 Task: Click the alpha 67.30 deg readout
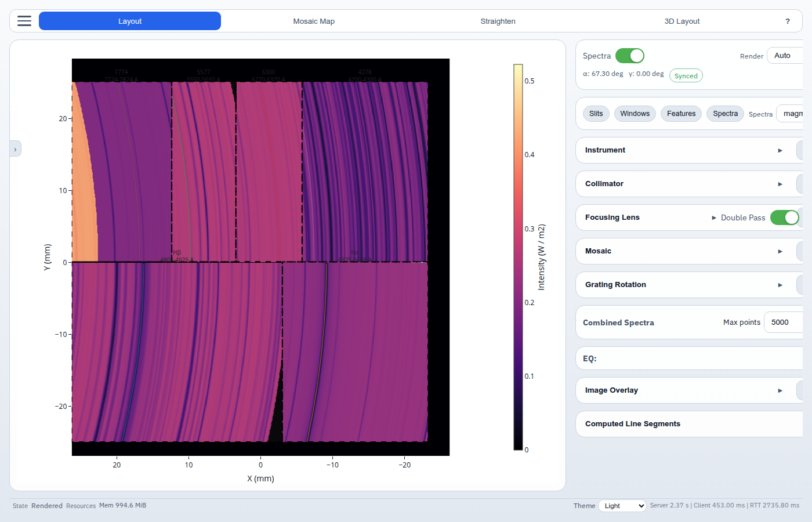pos(603,74)
